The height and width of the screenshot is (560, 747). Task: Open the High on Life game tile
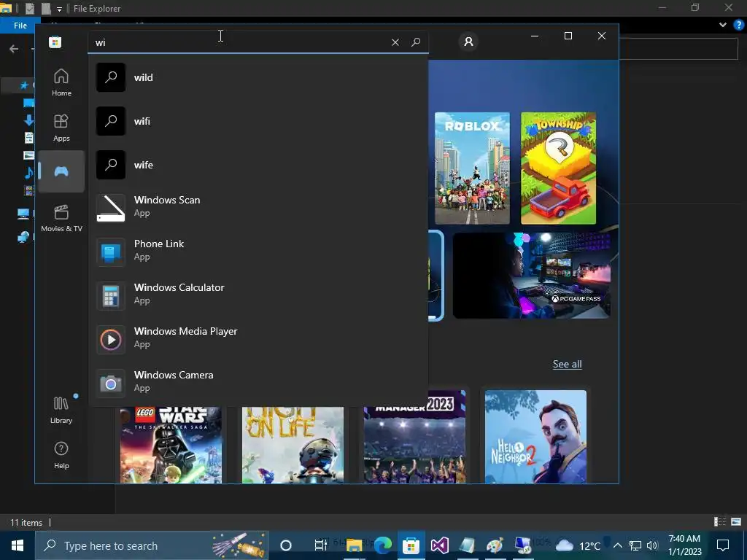(x=293, y=445)
